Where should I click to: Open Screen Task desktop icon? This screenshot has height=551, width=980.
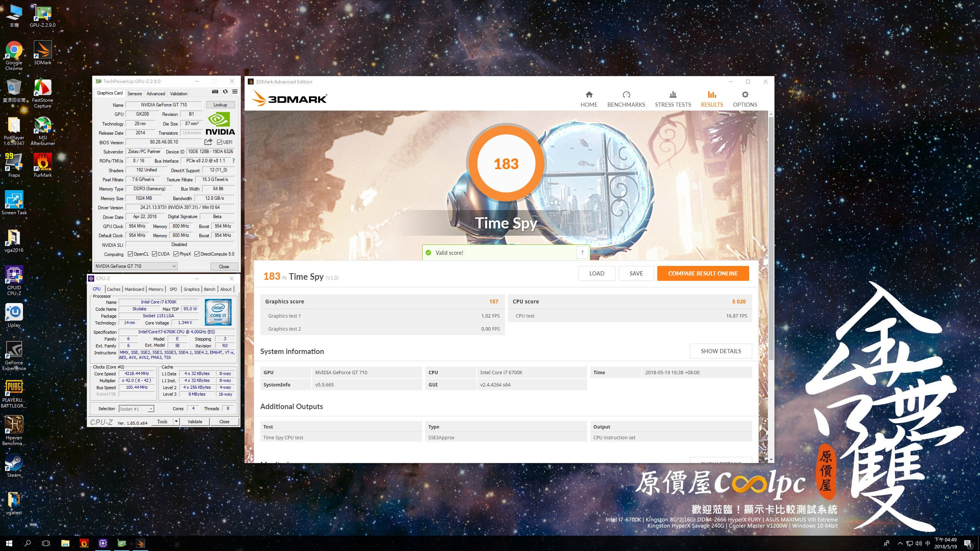(14, 203)
